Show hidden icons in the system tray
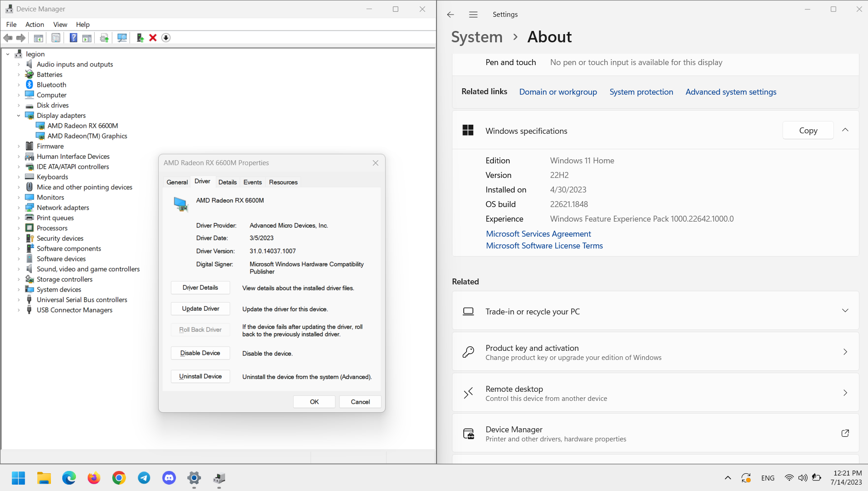The image size is (868, 491). (x=728, y=478)
